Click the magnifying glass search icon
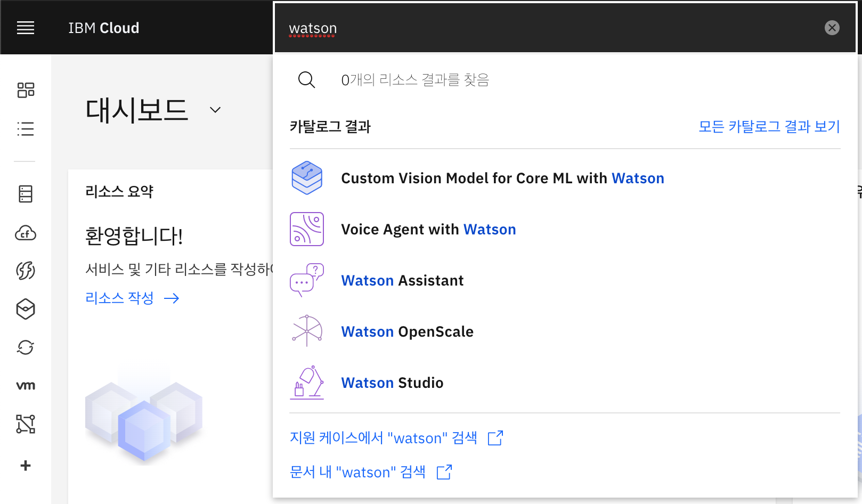 pyautogui.click(x=306, y=80)
